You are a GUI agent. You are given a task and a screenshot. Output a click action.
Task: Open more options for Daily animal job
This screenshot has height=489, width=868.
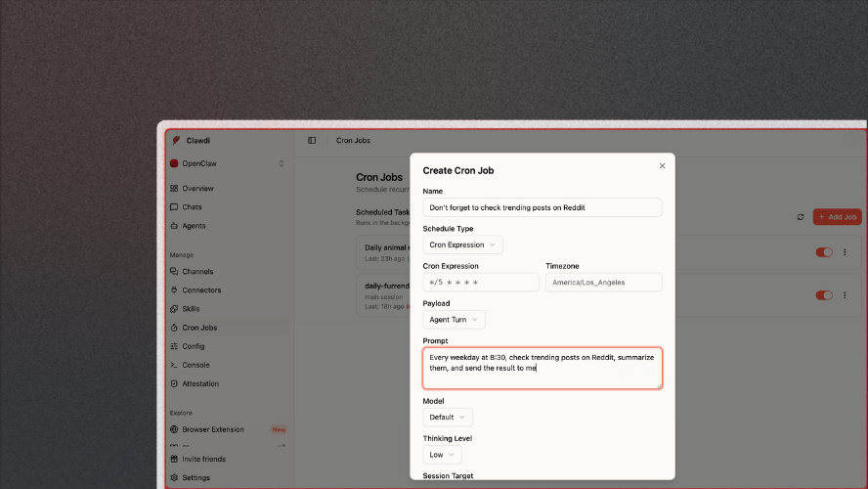pos(845,252)
